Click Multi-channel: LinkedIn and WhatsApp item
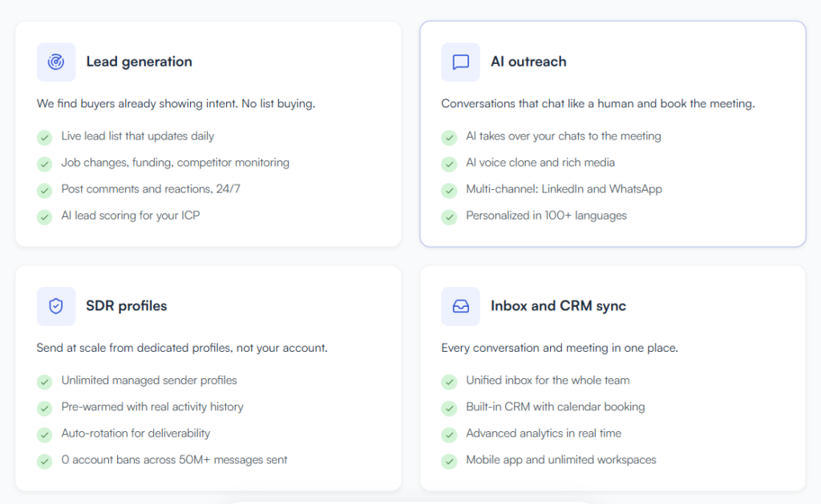Image resolution: width=821 pixels, height=504 pixels. click(x=564, y=189)
